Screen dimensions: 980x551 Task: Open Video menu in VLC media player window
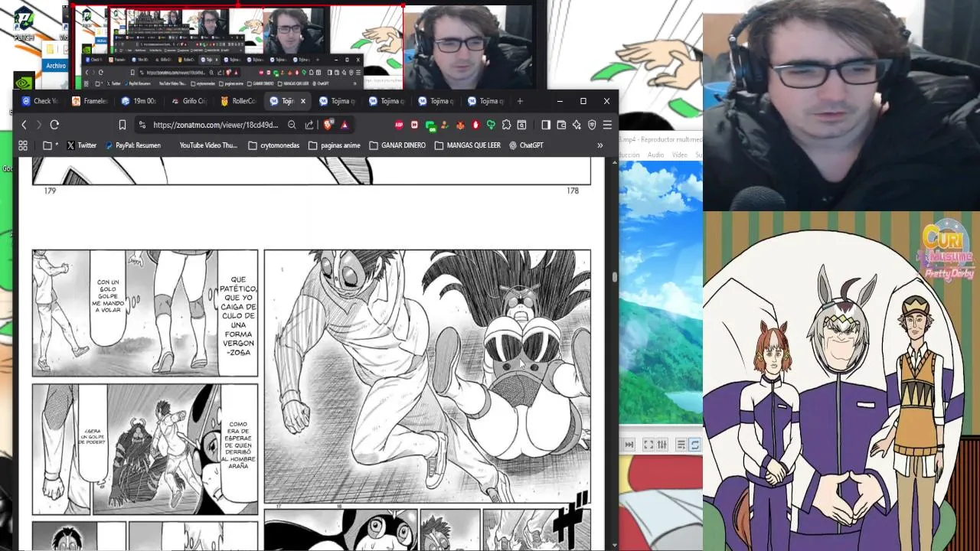[x=680, y=155]
